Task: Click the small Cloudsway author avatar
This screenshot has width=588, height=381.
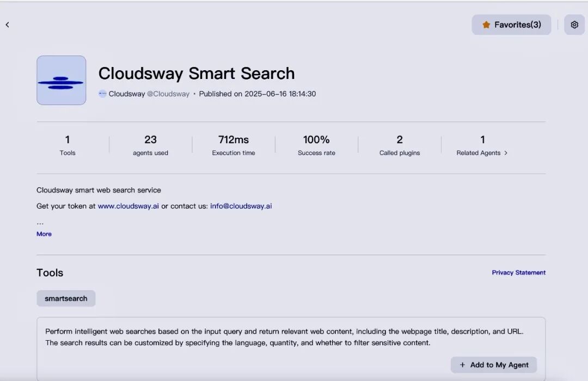Action: click(102, 94)
